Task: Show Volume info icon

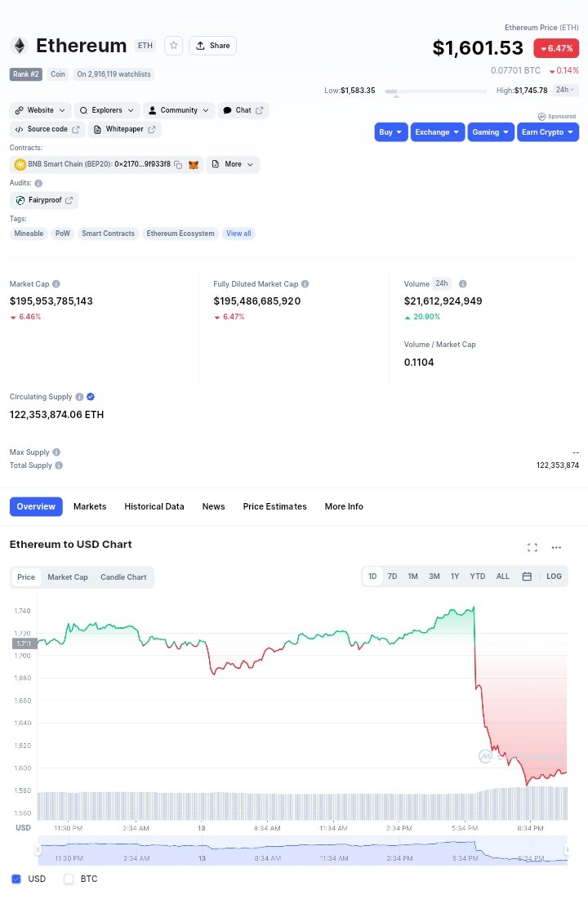Action: [x=462, y=283]
